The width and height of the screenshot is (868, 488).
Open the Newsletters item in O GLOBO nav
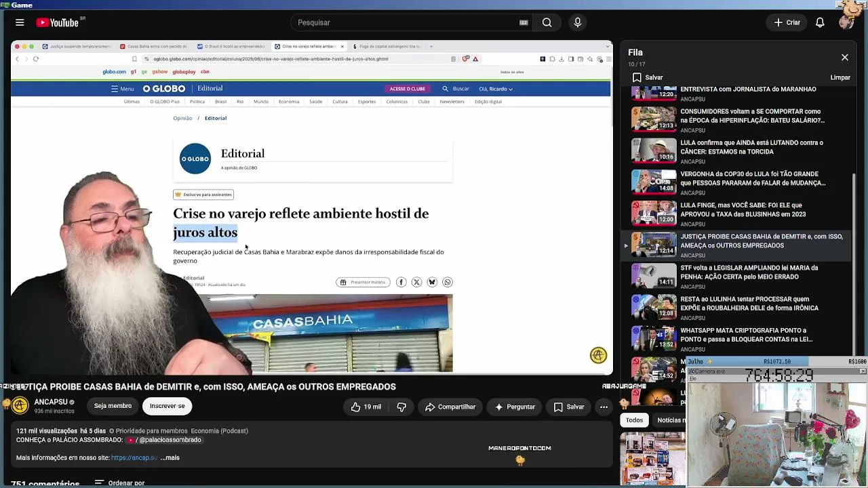(x=452, y=102)
